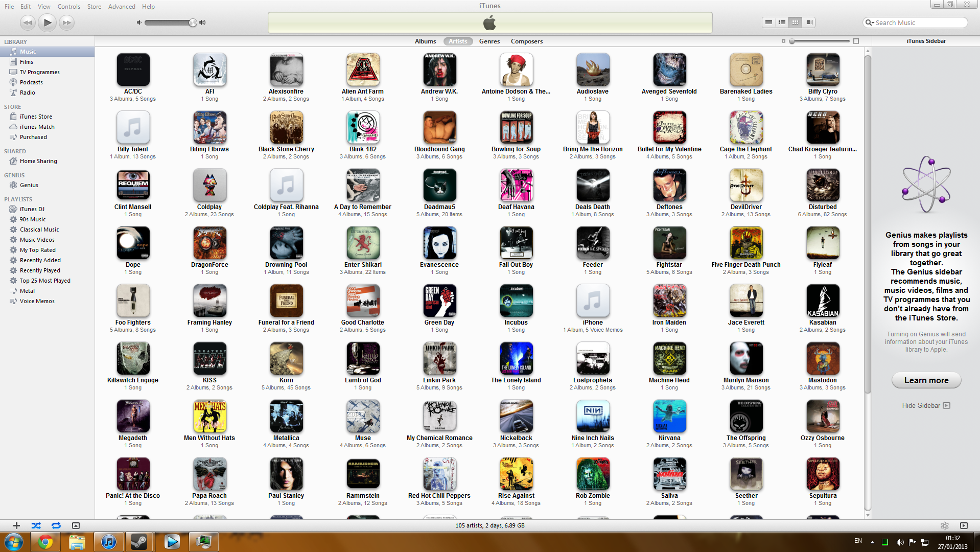Viewport: 980px width, 552px height.
Task: Toggle shuffle playback
Action: coord(36,525)
